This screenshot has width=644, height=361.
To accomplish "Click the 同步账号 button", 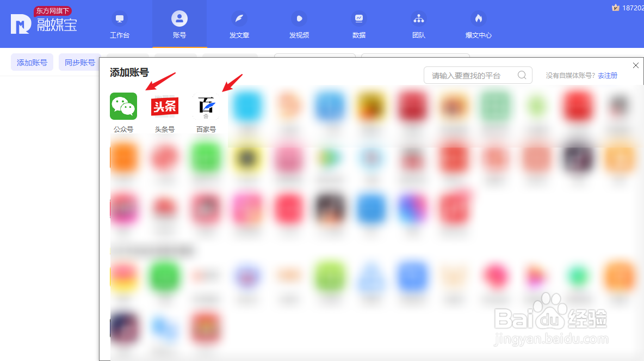I will pyautogui.click(x=79, y=63).
